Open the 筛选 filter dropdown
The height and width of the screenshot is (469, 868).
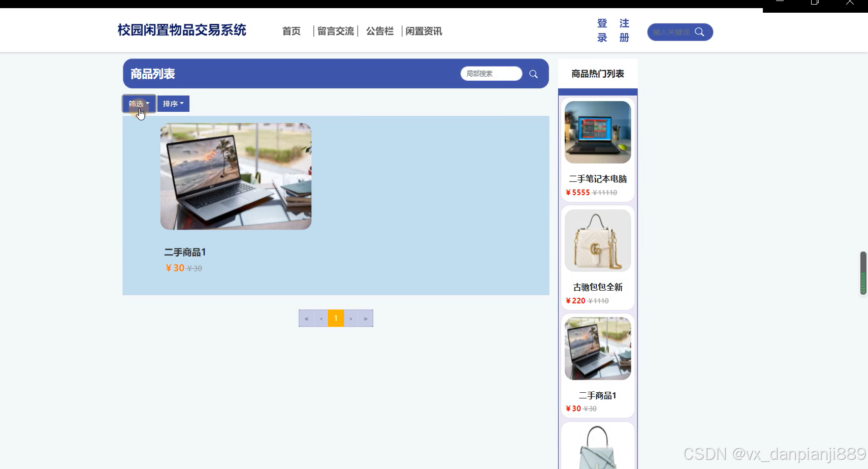(x=139, y=104)
